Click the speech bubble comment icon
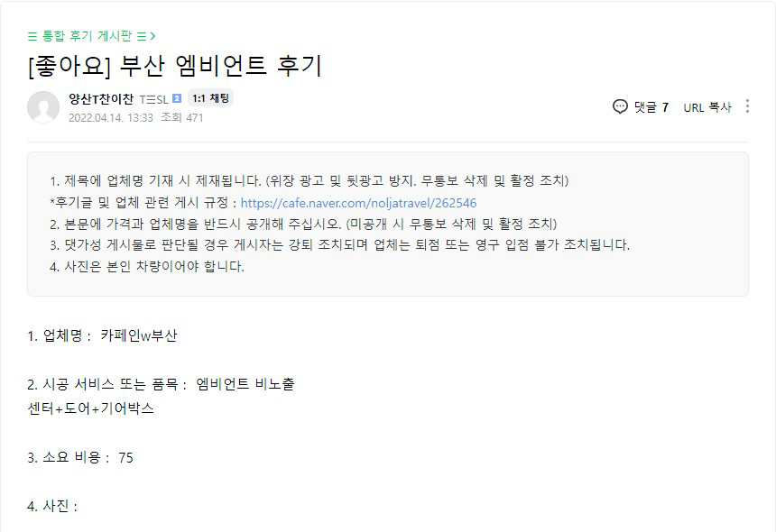This screenshot has width=776, height=532. (x=620, y=106)
